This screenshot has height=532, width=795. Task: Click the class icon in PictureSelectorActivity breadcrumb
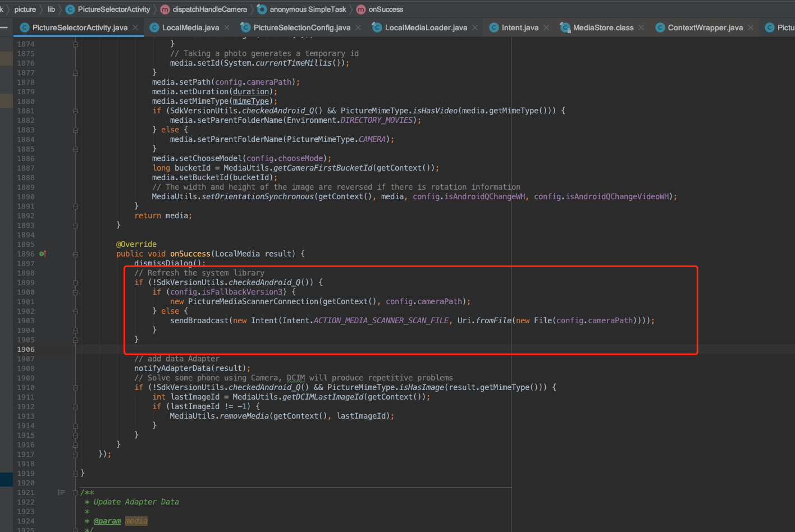pos(70,9)
